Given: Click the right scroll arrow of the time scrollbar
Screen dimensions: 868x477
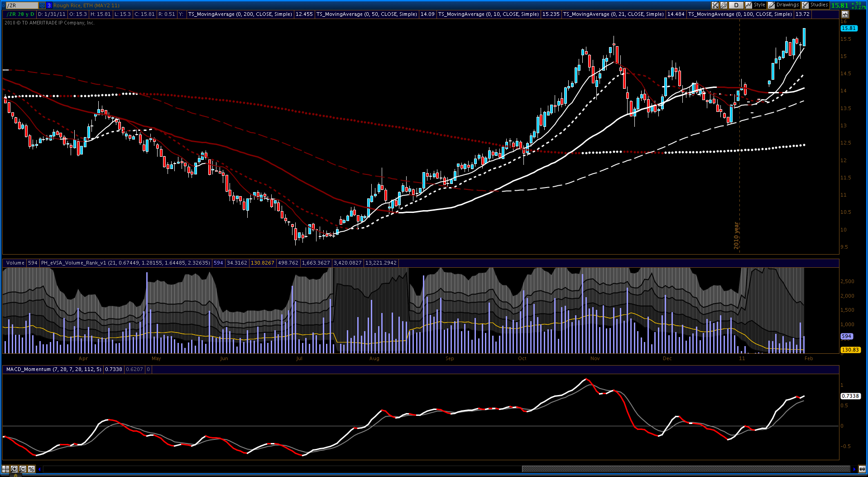Looking at the screenshot, I should tap(854, 469).
